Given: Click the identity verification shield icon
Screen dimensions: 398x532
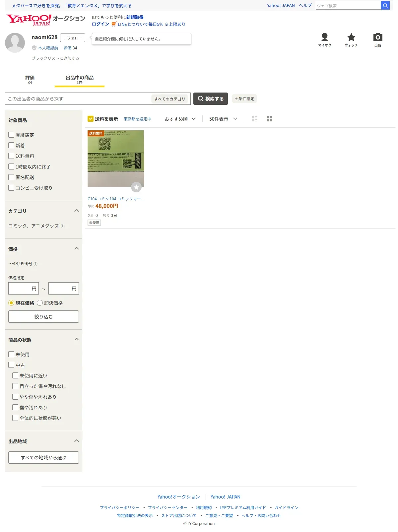Looking at the screenshot, I should tap(34, 48).
